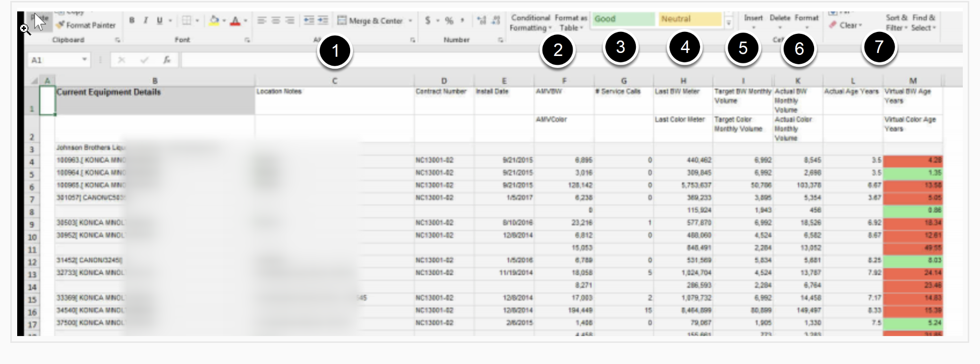Viewport: 980px width, 364px height.
Task: Align text left
Action: point(262,21)
